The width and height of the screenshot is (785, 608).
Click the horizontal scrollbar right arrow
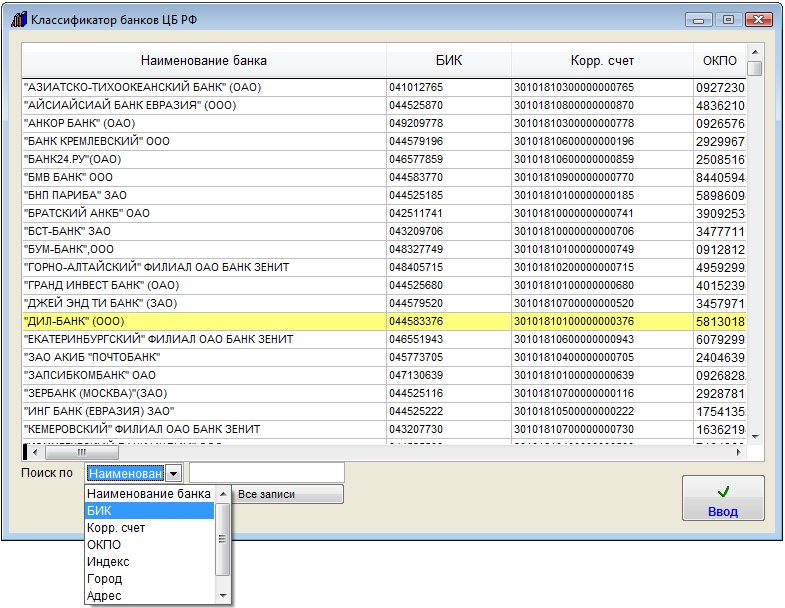pyautogui.click(x=741, y=452)
